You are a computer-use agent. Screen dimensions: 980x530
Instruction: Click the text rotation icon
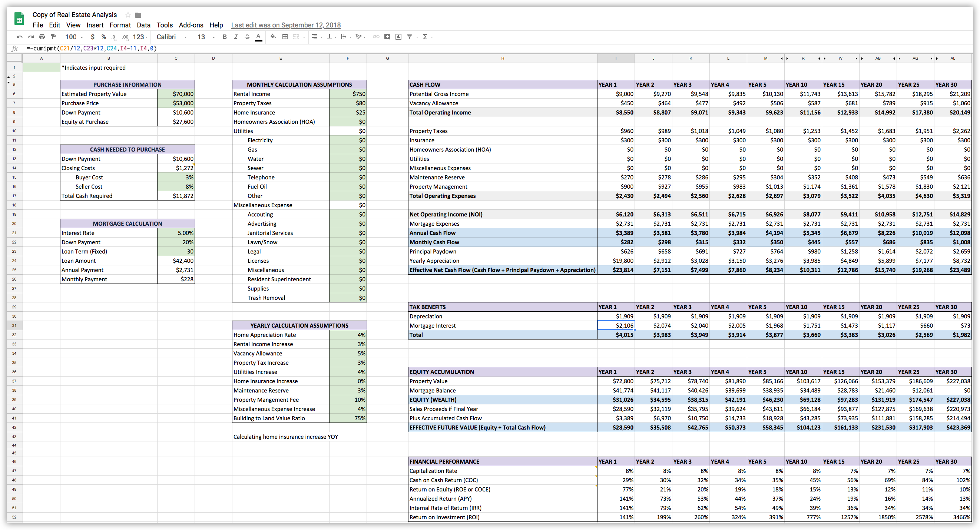coord(358,37)
